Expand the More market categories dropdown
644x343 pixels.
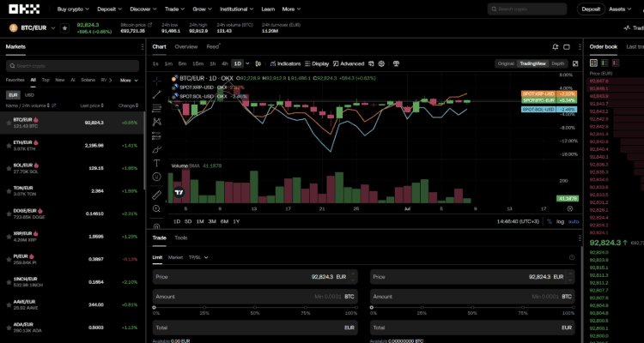tap(128, 80)
